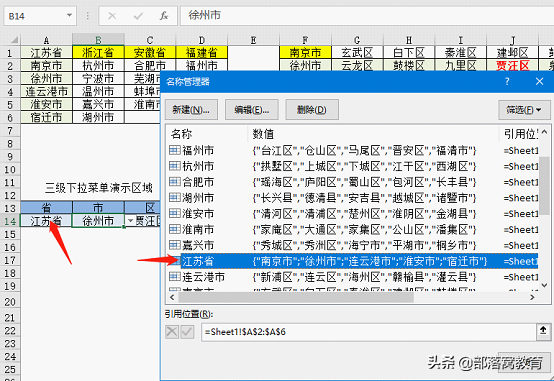
Task: Click the vertical scrollbar of the name list
Action: [544, 209]
